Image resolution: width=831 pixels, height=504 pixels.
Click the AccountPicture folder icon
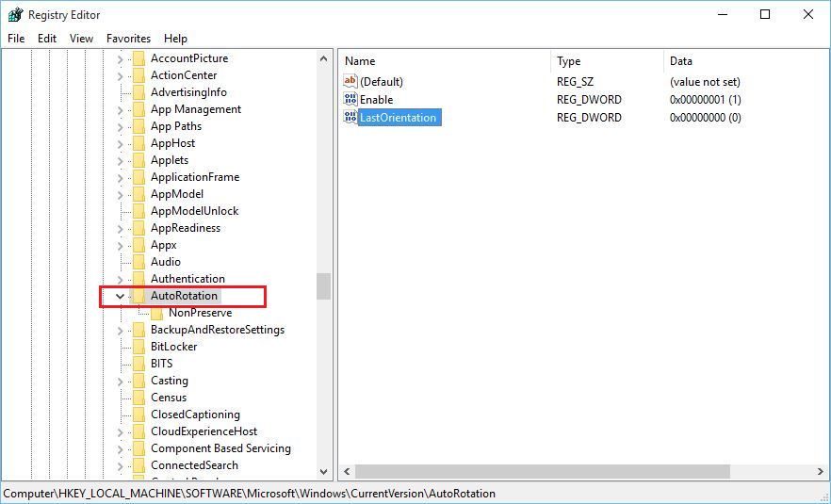138,58
